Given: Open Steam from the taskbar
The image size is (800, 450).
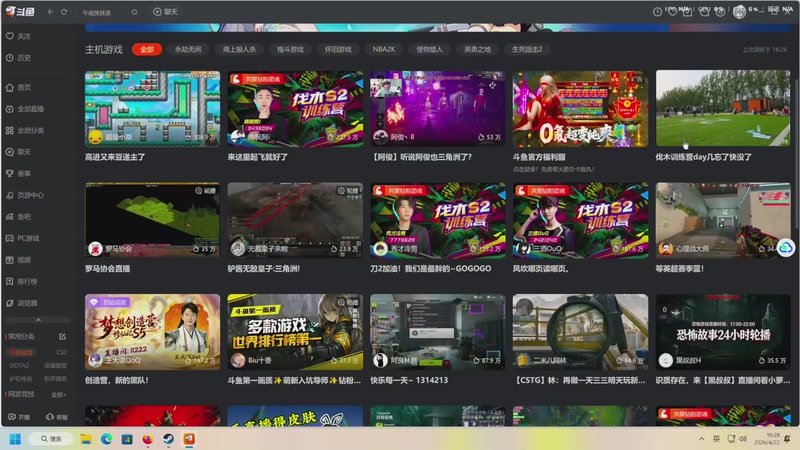Looking at the screenshot, I should [168, 439].
